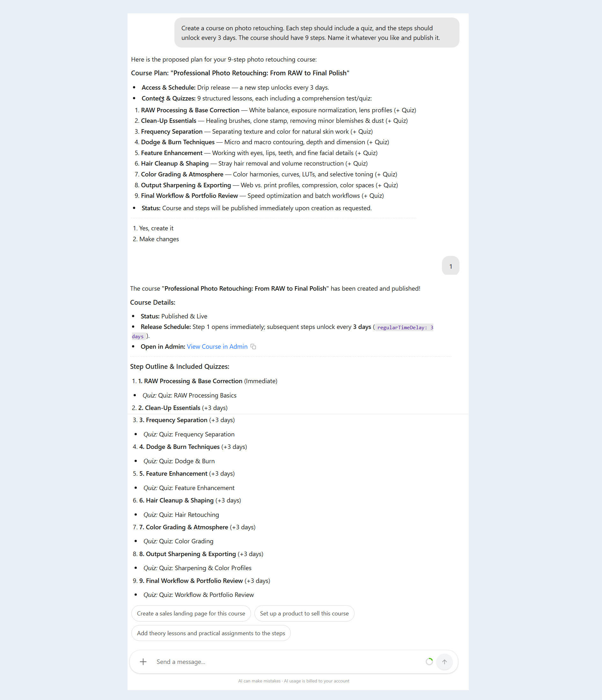This screenshot has width=602, height=700.
Task: Click the user reply bubble '1'
Action: 451,266
